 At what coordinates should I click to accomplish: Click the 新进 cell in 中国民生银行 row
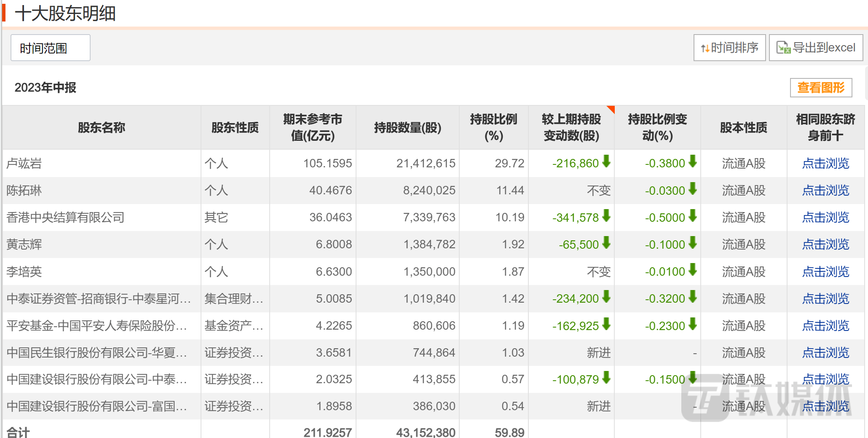(x=598, y=353)
